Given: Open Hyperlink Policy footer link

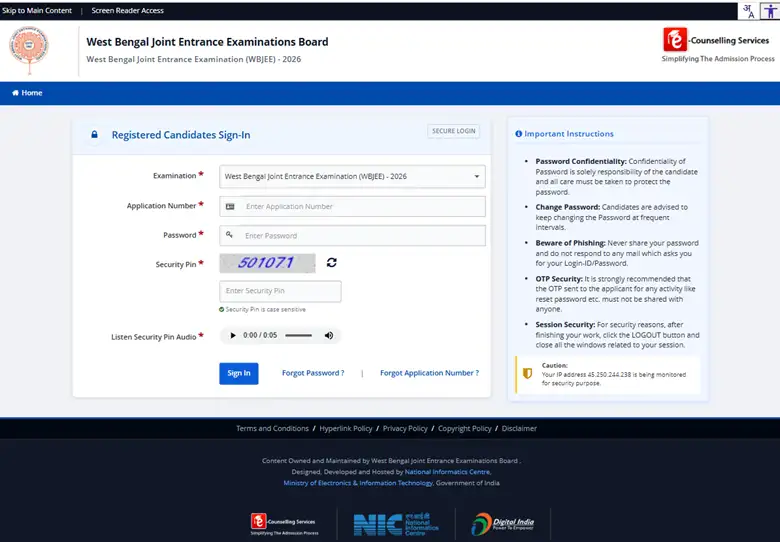Looking at the screenshot, I should click(x=346, y=429).
